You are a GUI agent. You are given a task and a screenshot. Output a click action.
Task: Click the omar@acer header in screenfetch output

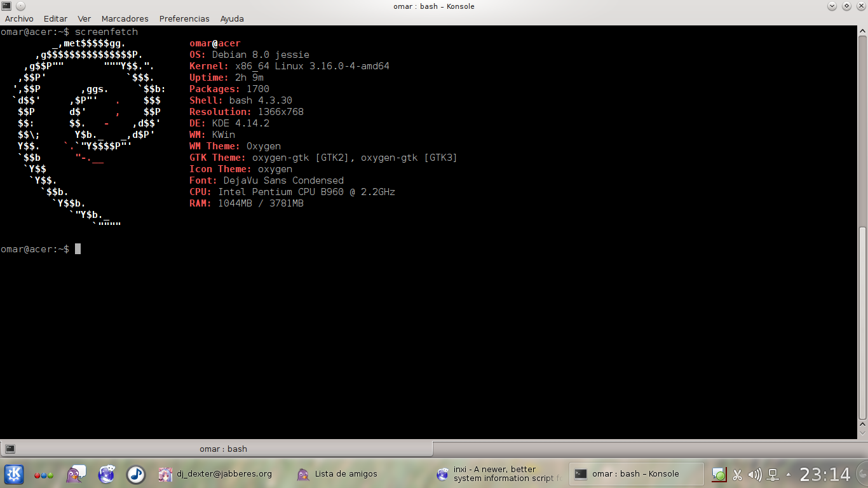click(215, 43)
